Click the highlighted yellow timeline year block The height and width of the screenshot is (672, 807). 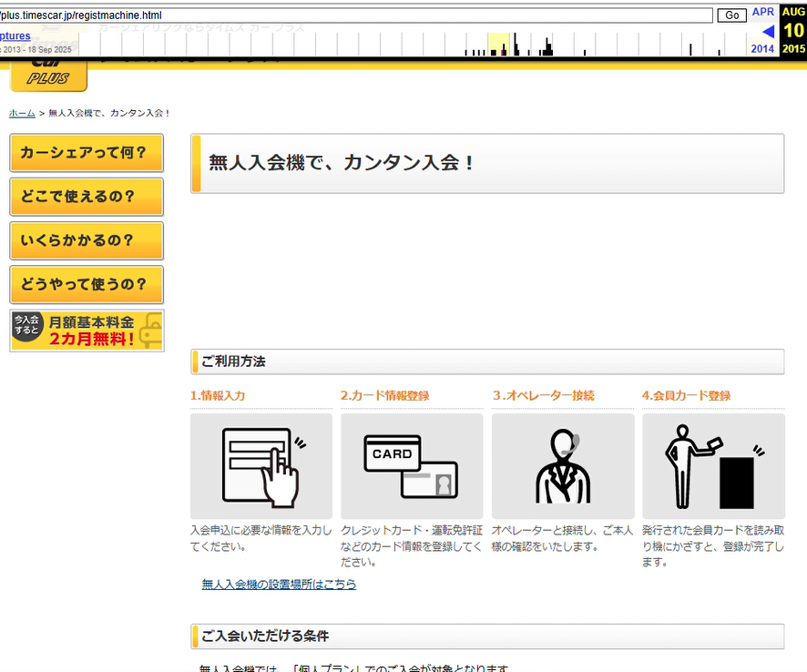pyautogui.click(x=499, y=45)
